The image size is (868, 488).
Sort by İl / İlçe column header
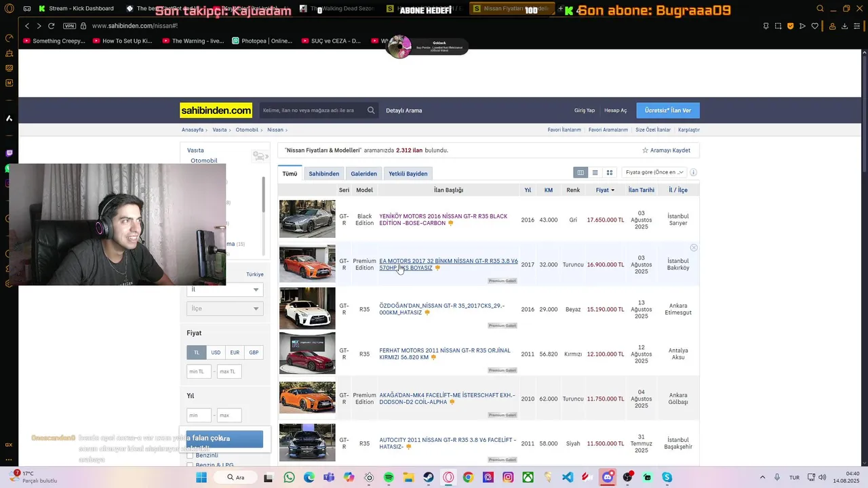pos(678,190)
